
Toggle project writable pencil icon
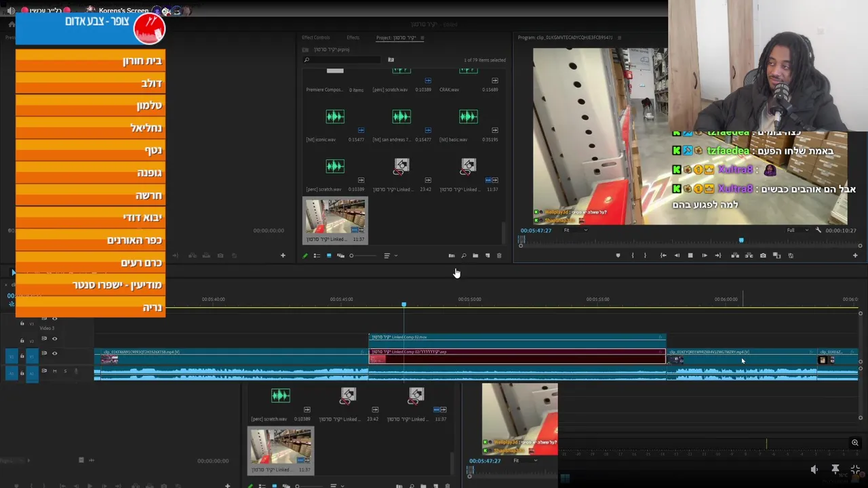click(305, 256)
